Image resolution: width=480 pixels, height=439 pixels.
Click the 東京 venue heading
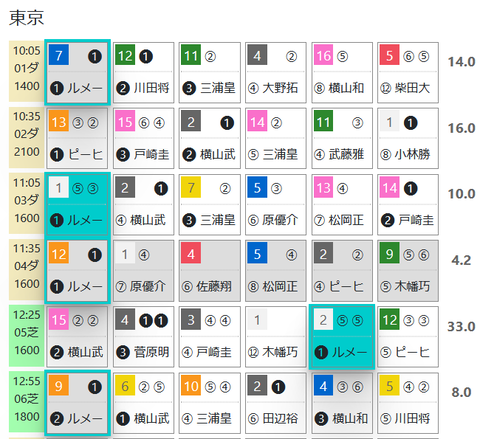[26, 17]
